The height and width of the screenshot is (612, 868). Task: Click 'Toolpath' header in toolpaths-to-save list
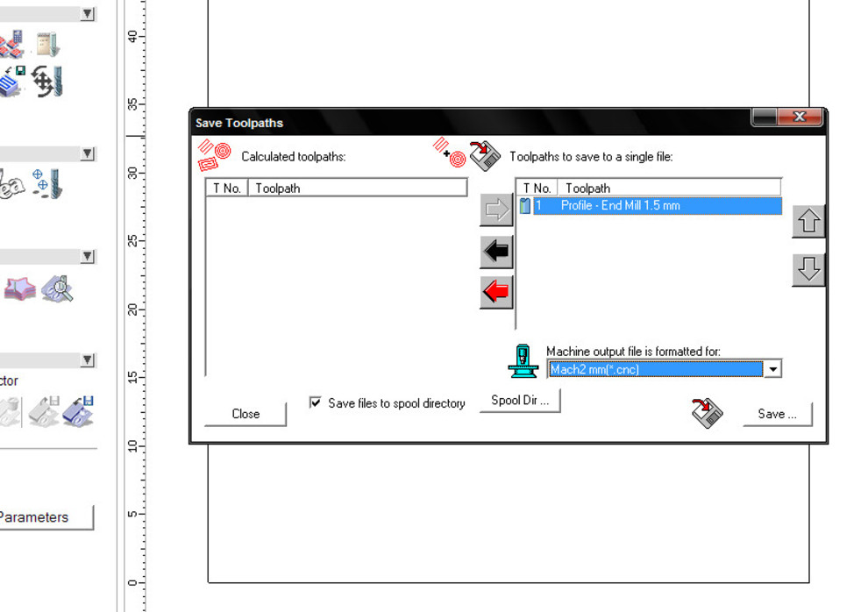[x=669, y=189]
